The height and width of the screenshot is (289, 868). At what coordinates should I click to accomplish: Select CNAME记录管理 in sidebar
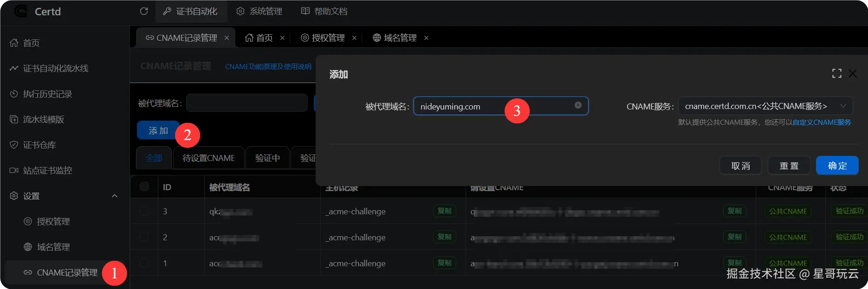click(64, 272)
